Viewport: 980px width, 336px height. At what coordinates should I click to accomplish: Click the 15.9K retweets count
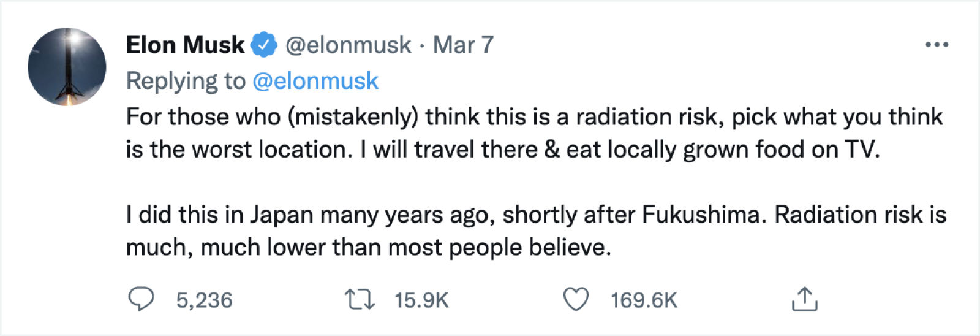[x=421, y=300]
